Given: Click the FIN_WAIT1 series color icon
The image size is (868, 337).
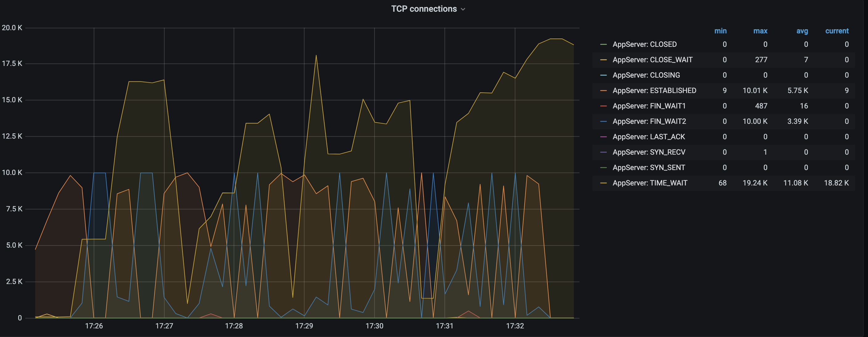Looking at the screenshot, I should point(603,106).
